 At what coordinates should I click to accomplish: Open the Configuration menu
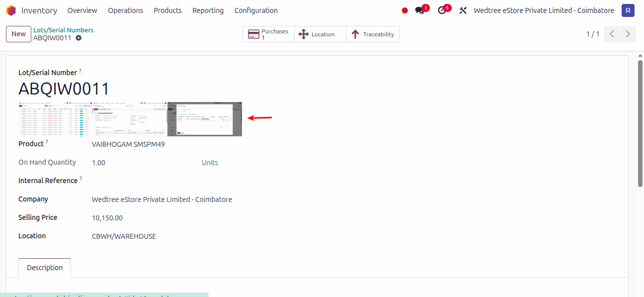(256, 10)
